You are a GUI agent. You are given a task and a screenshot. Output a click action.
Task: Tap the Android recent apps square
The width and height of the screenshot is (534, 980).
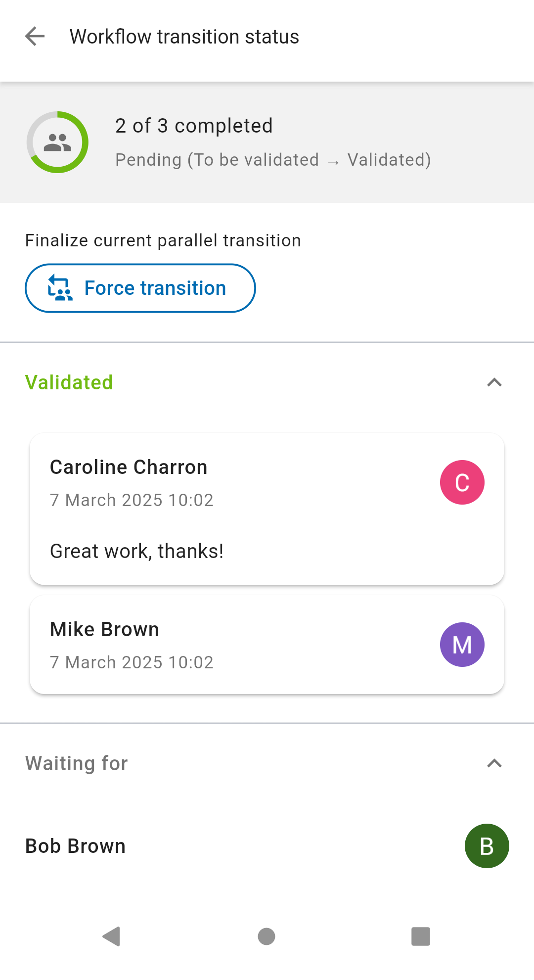[x=421, y=936]
